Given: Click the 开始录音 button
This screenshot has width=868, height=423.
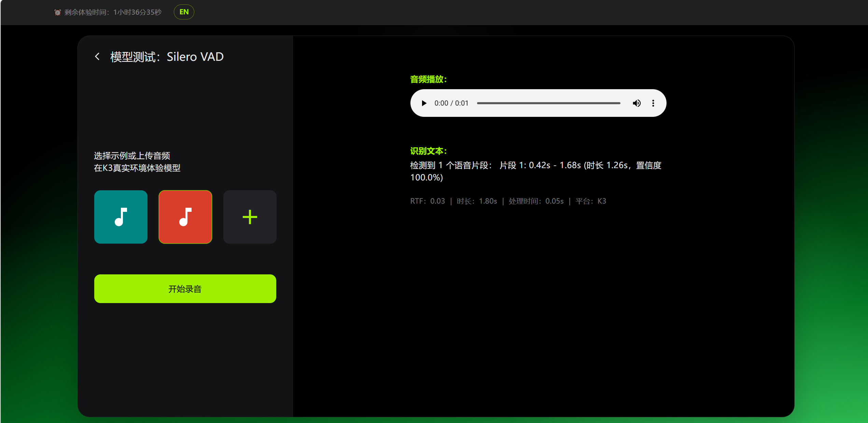Looking at the screenshot, I should pyautogui.click(x=185, y=289).
